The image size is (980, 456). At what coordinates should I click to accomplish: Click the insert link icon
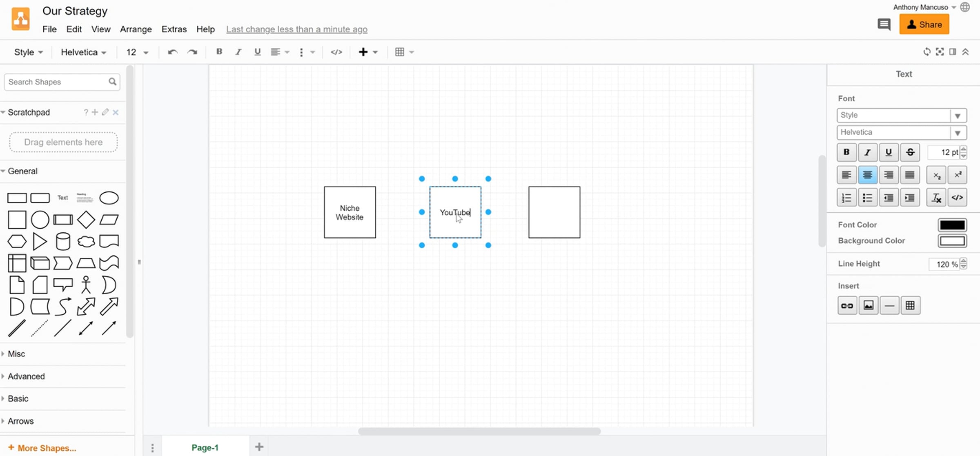pos(847,305)
